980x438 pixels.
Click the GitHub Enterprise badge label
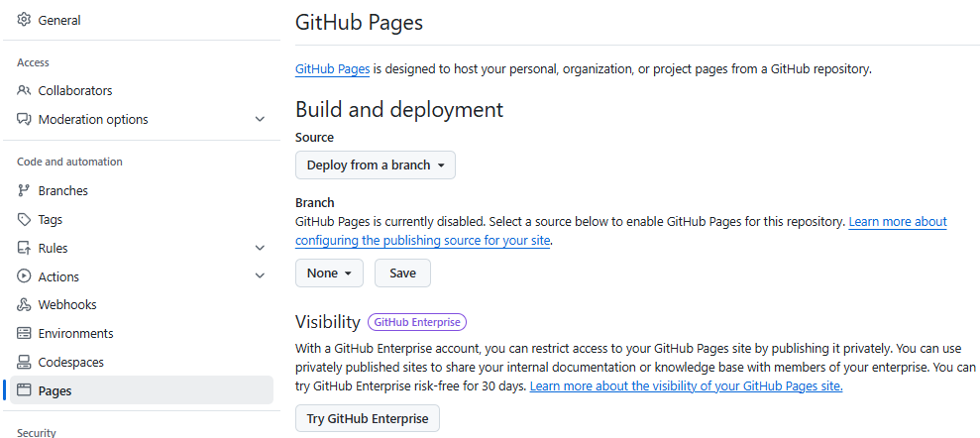pos(416,322)
